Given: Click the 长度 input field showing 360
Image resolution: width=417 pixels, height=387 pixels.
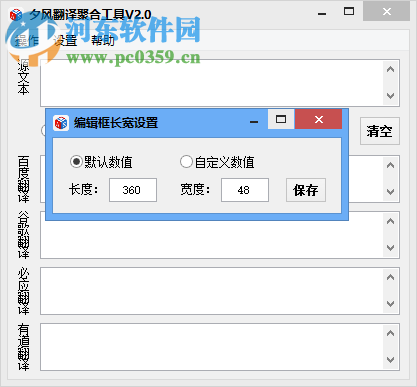Looking at the screenshot, I should pyautogui.click(x=133, y=190).
